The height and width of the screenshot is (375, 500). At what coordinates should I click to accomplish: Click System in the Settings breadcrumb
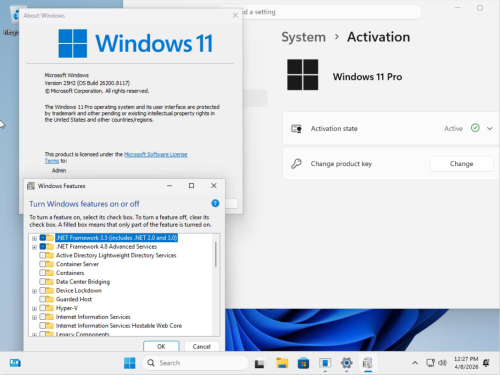point(303,37)
